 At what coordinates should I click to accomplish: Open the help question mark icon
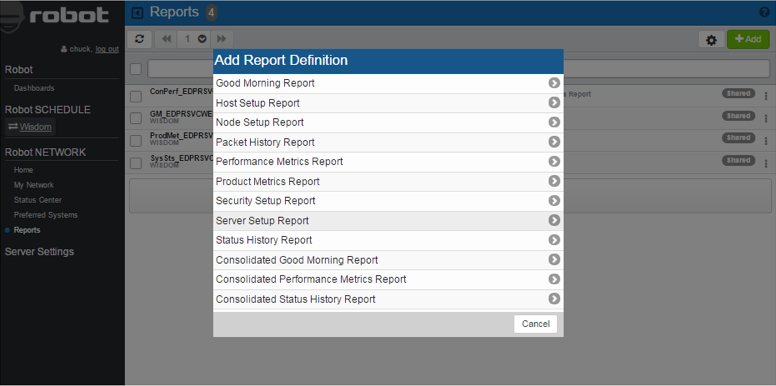click(764, 12)
